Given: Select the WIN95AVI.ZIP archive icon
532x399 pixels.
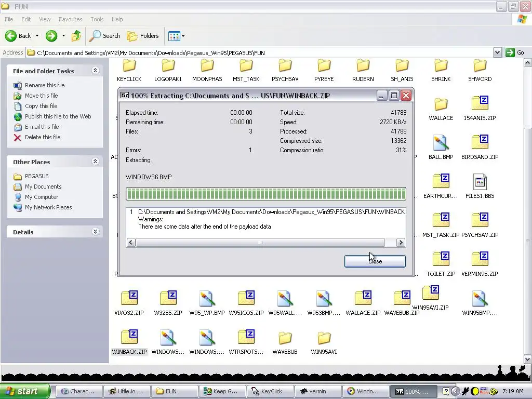Looking at the screenshot, I should (431, 293).
